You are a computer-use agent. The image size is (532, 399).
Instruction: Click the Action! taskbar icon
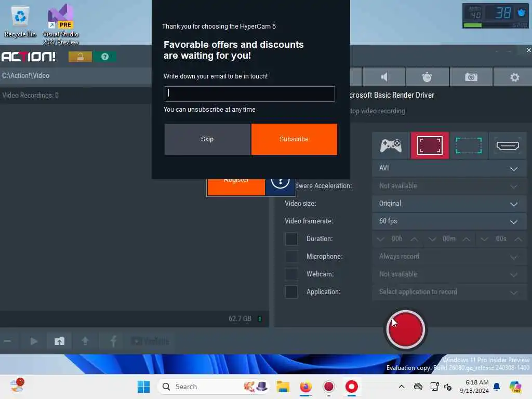tap(329, 387)
